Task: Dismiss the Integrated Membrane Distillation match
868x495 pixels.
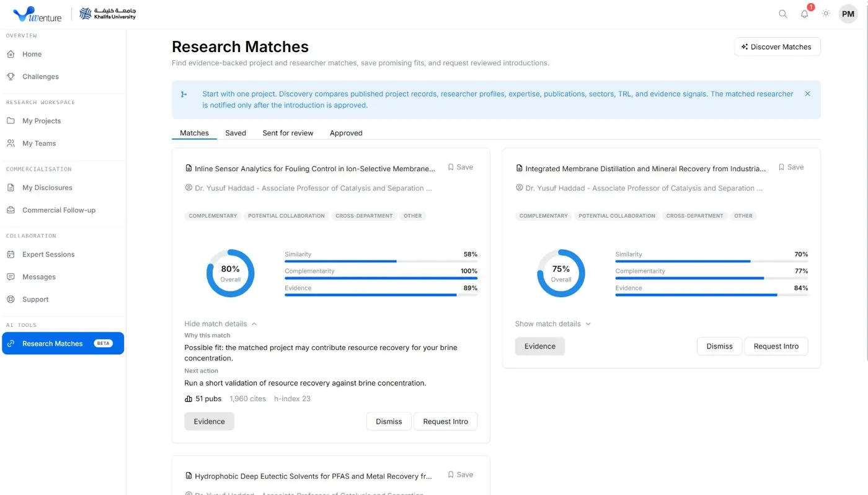Action: click(x=719, y=346)
